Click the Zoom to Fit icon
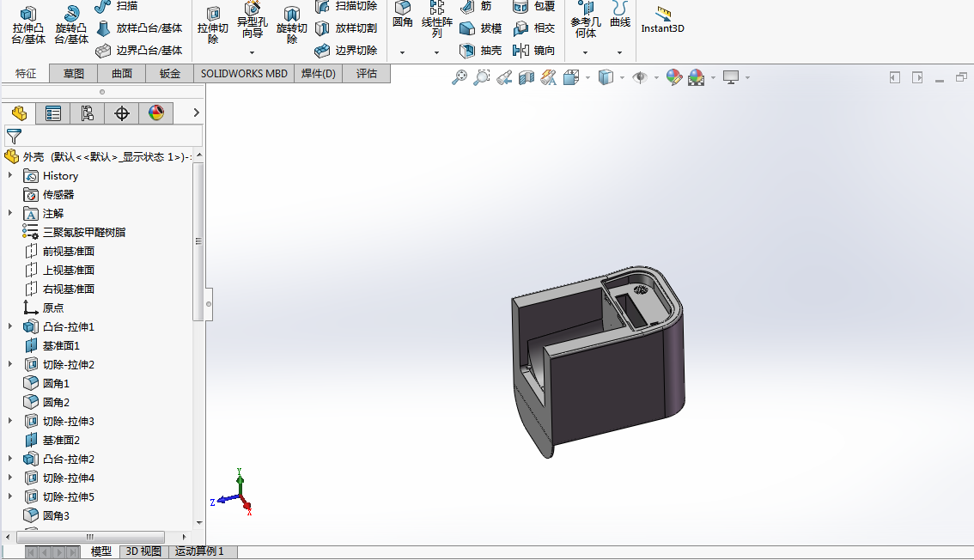974x560 pixels. 459,77
